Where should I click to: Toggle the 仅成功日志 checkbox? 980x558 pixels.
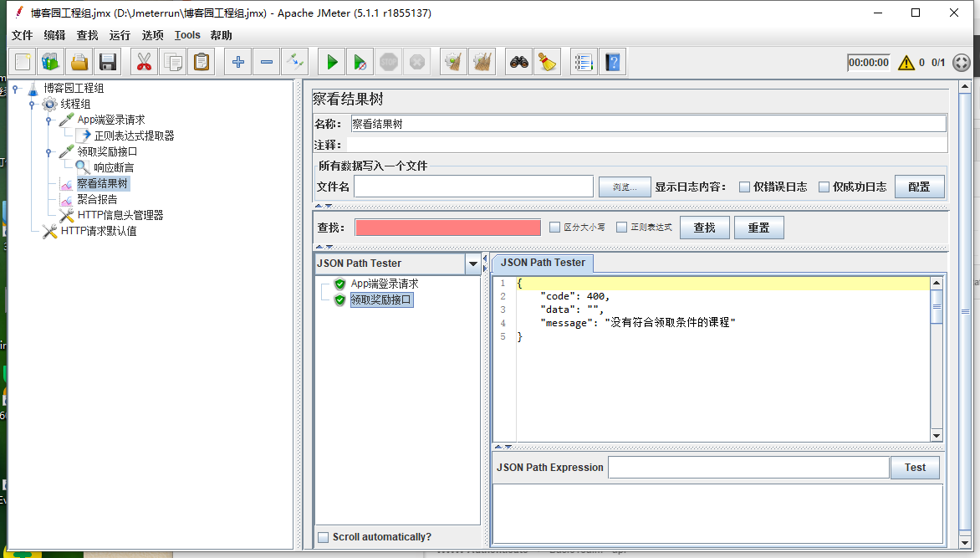pos(824,187)
